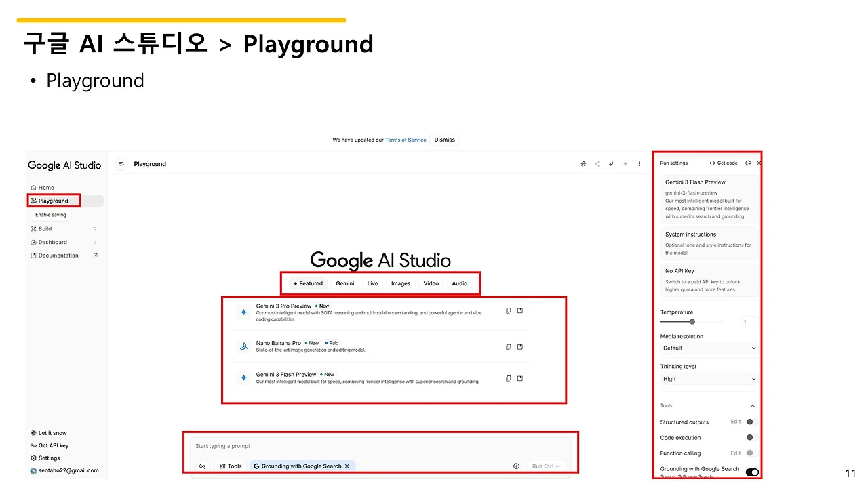
Task: Open the seotaho22@gmail.com account menu
Action: tap(64, 470)
